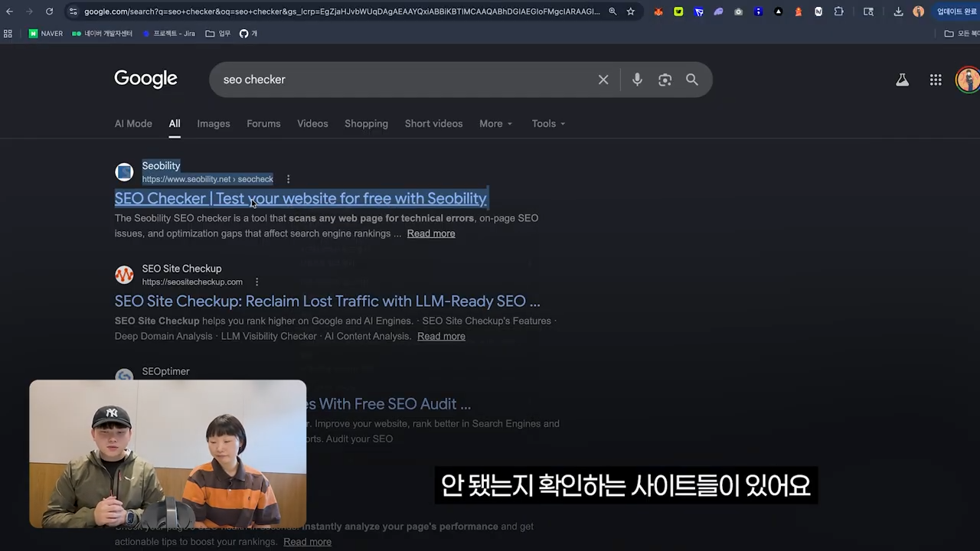Open the apps grid in bookmarks bar
This screenshot has width=980, height=551.
click(x=8, y=34)
